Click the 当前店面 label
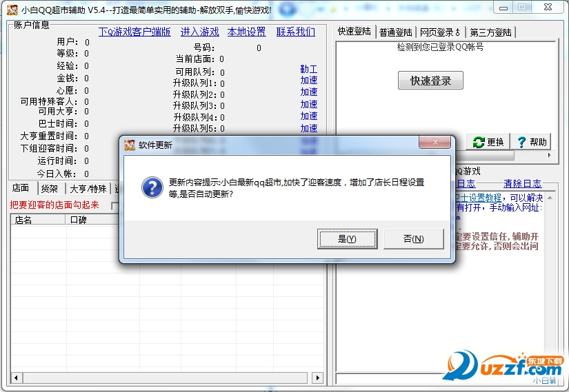 (195, 59)
